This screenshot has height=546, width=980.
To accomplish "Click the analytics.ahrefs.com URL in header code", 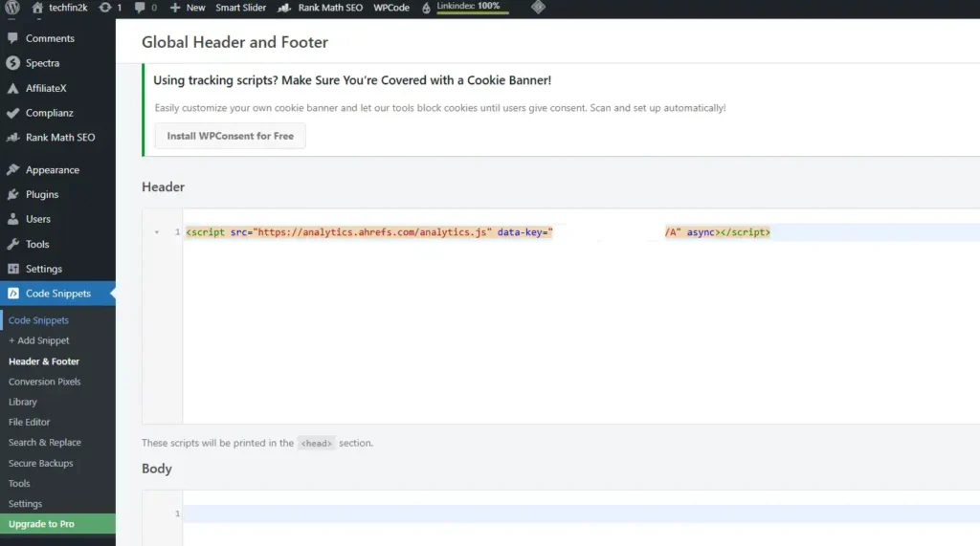I will coord(374,231).
